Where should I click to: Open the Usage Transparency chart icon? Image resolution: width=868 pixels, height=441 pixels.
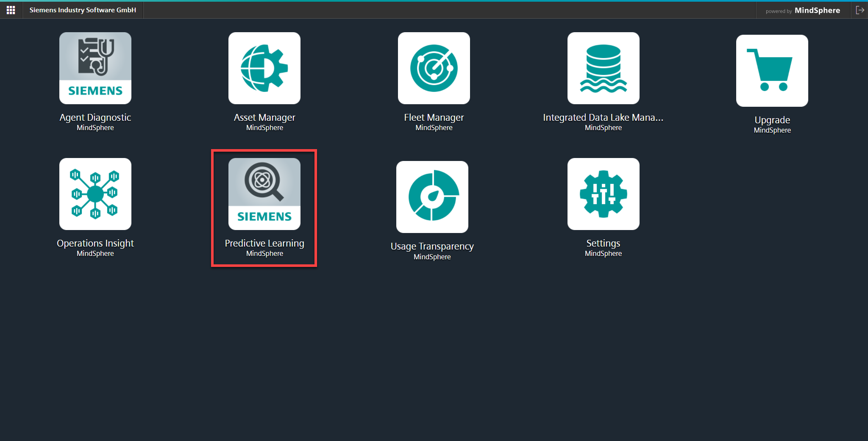(x=432, y=197)
